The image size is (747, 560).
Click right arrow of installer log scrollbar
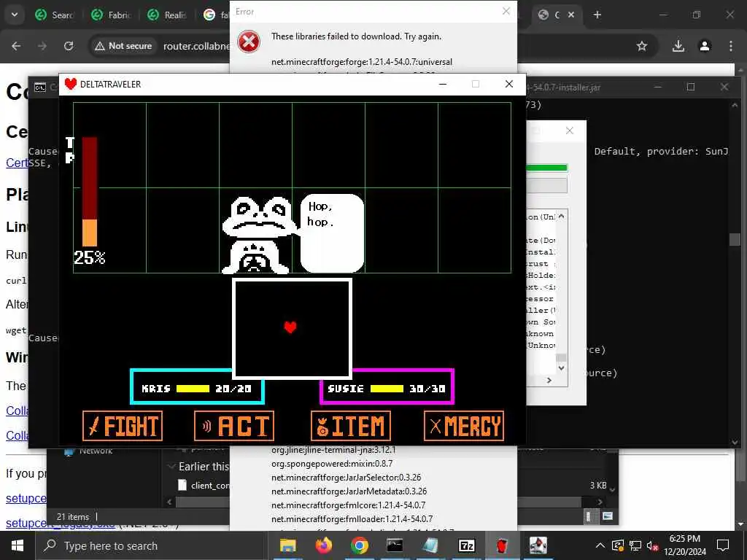[x=549, y=380]
